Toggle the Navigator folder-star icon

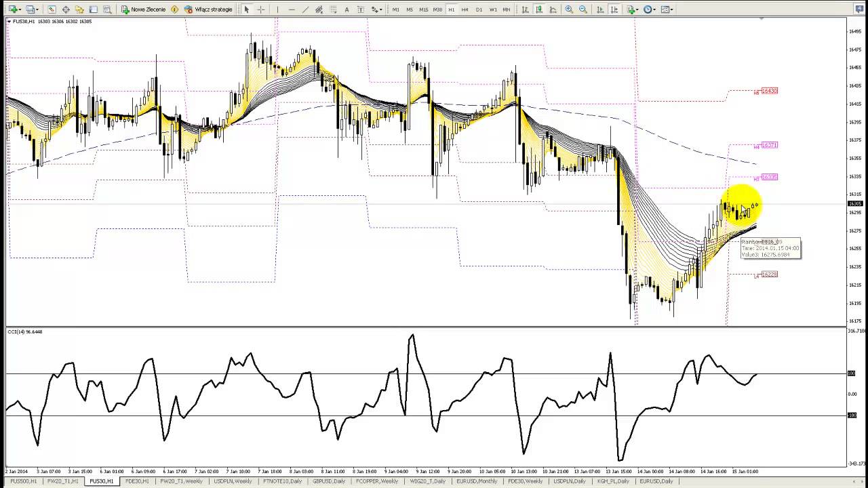pyautogui.click(x=79, y=9)
